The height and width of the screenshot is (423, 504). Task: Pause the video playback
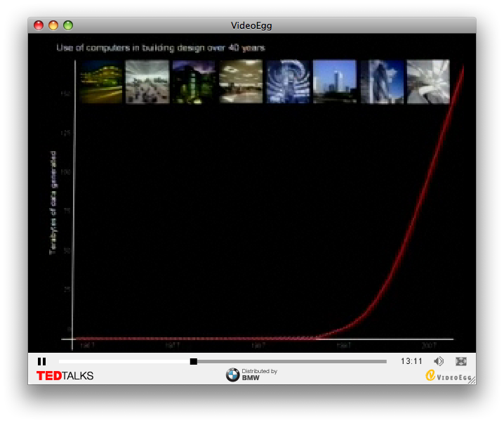(x=41, y=361)
